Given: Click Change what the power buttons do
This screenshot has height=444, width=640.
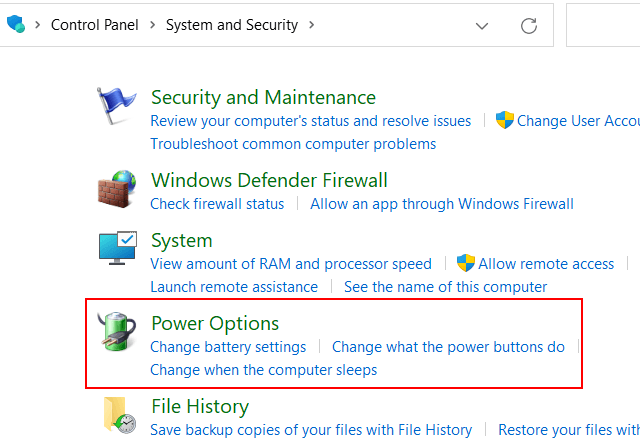Looking at the screenshot, I should [x=448, y=346].
